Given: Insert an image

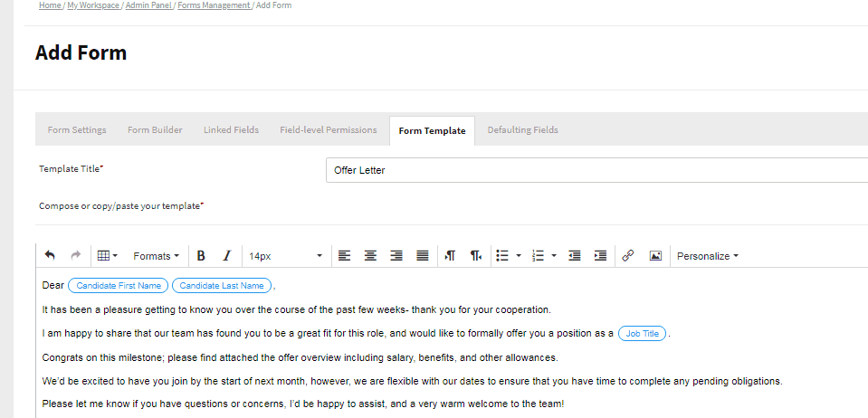Looking at the screenshot, I should [x=655, y=256].
